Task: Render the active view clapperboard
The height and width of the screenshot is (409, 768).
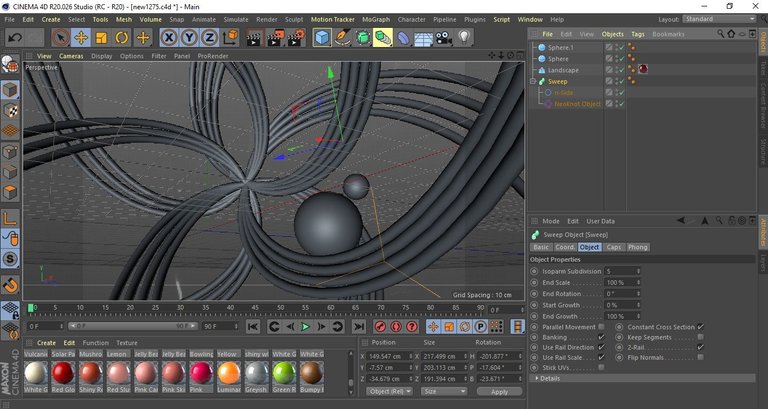Action: [255, 38]
